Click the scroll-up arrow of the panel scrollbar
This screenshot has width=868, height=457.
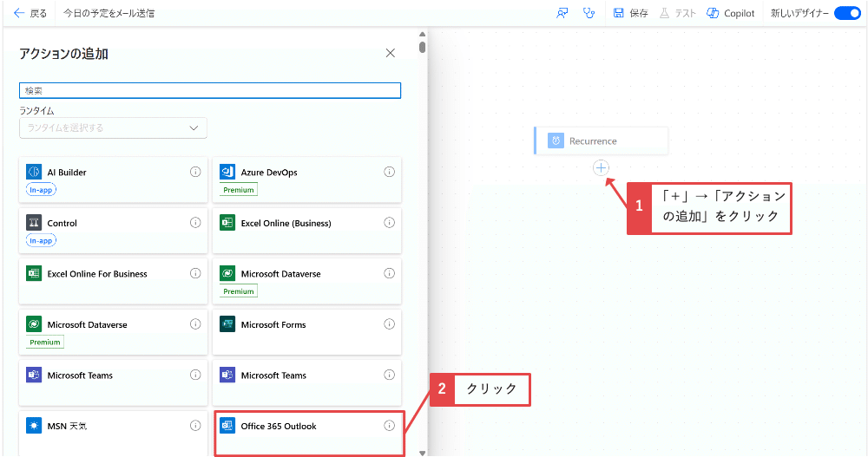point(423,35)
